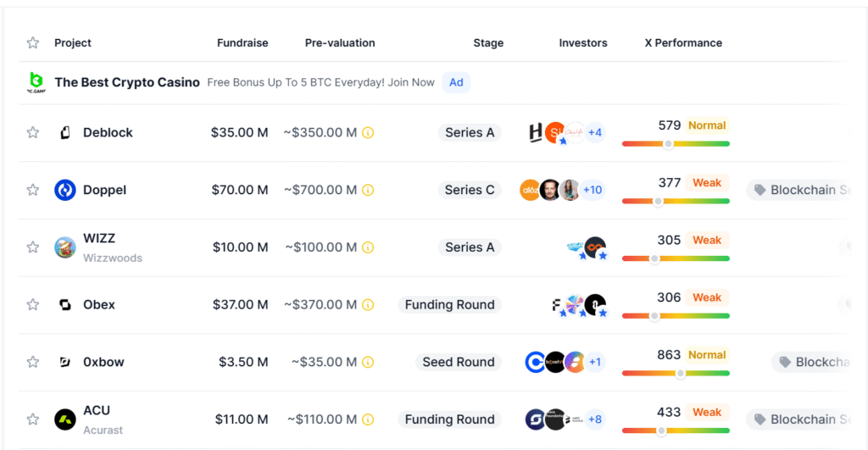Sort by the Fundraise column header
The image size is (868, 450).
click(242, 42)
